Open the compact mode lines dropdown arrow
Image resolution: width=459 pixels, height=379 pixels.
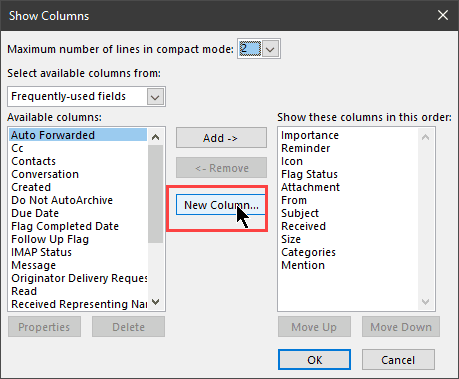coord(270,49)
